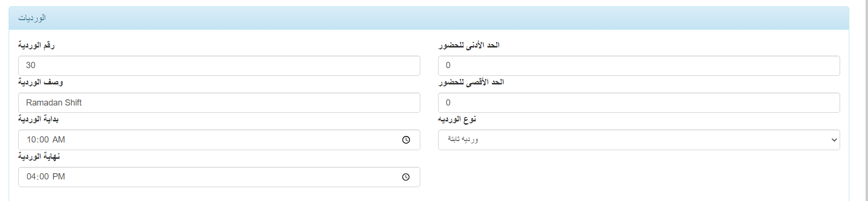
Task: Click the maximum attendance (الحد الأقصى للحضور) input
Action: click(x=638, y=103)
